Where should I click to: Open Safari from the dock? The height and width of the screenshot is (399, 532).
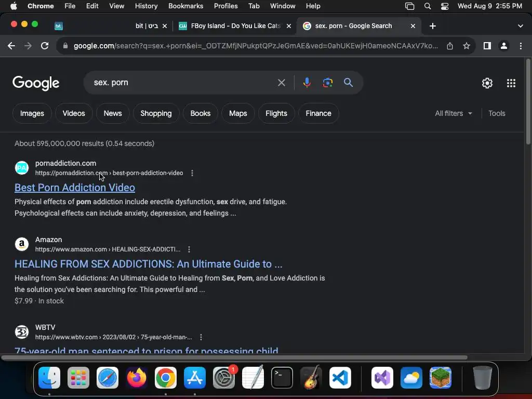(108, 378)
